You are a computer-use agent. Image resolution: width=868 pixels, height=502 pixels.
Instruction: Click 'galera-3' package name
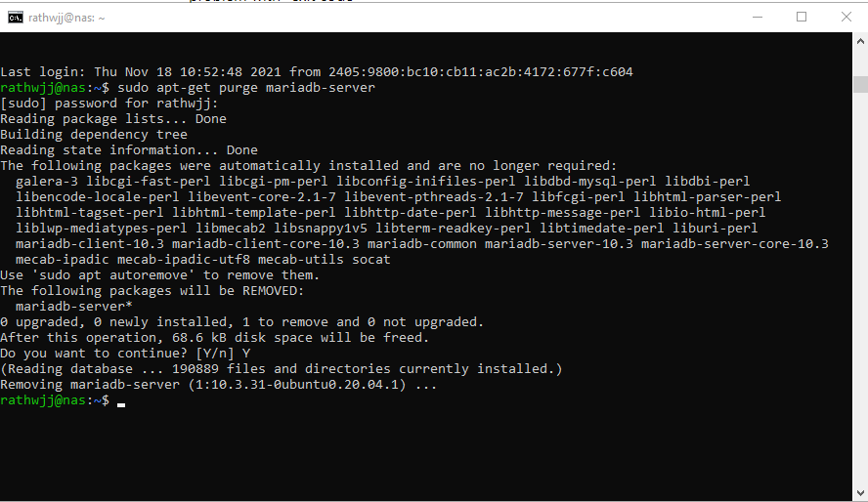(47, 182)
